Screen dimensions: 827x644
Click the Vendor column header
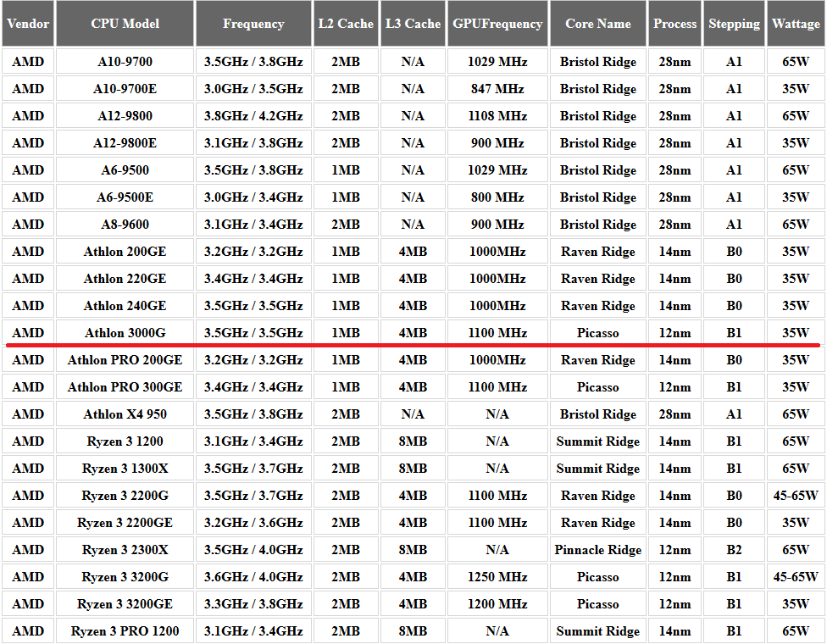pos(28,24)
